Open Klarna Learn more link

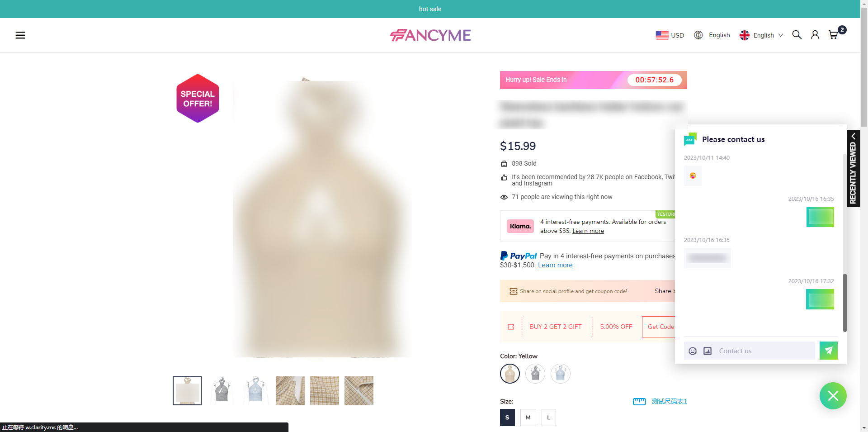[x=588, y=231]
